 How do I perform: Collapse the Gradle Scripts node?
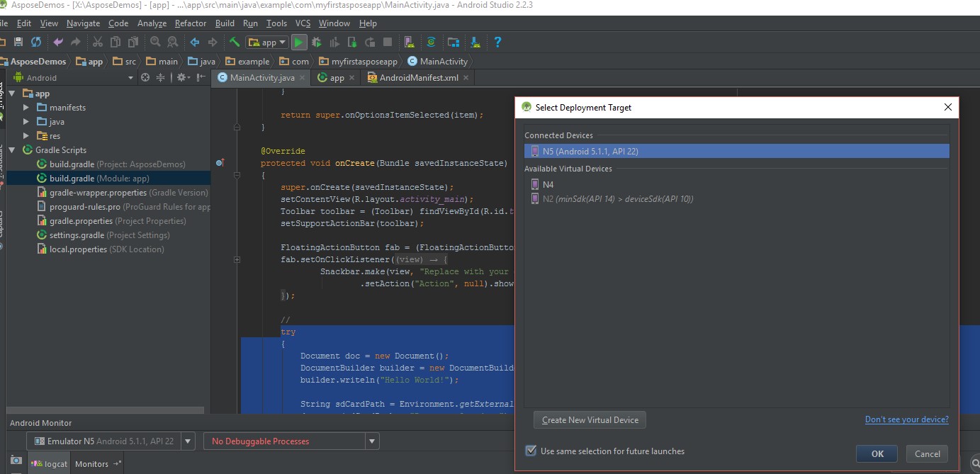click(11, 149)
